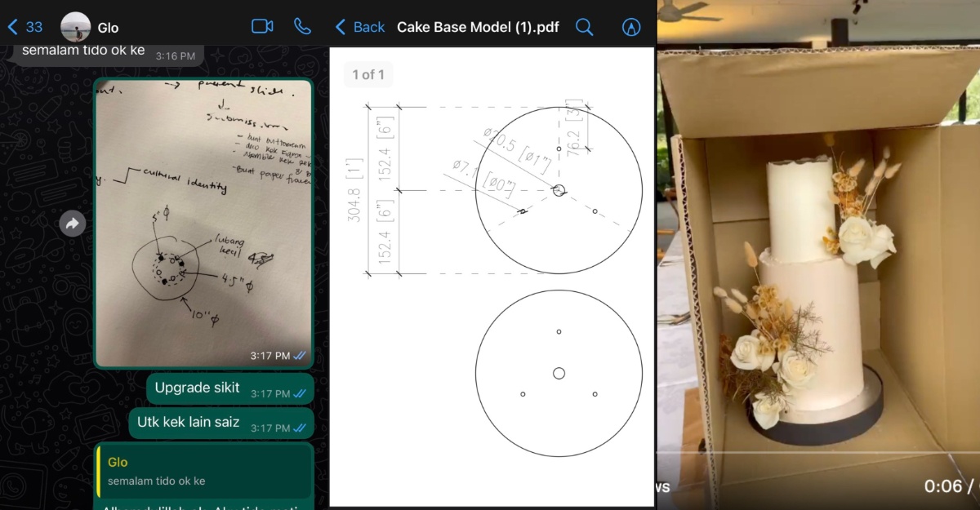This screenshot has width=980, height=510.
Task: Tap Glo's profile picture
Action: tap(75, 27)
